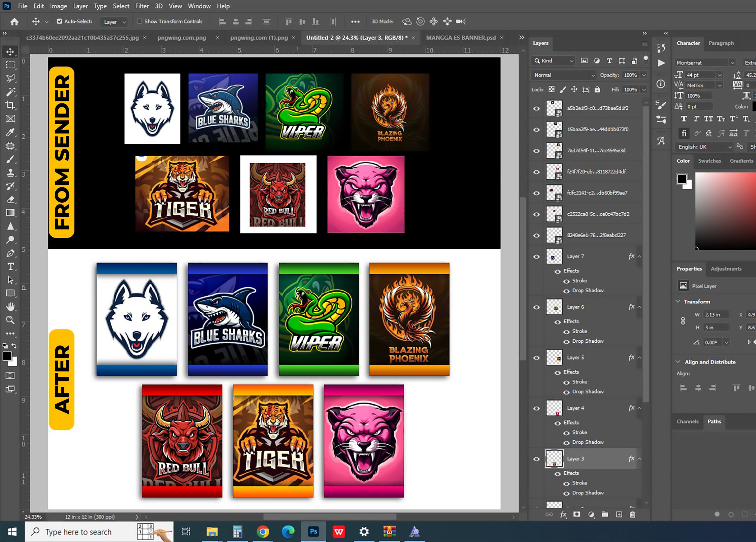This screenshot has width=756, height=542.
Task: Switch to the Channels tab
Action: pos(688,422)
